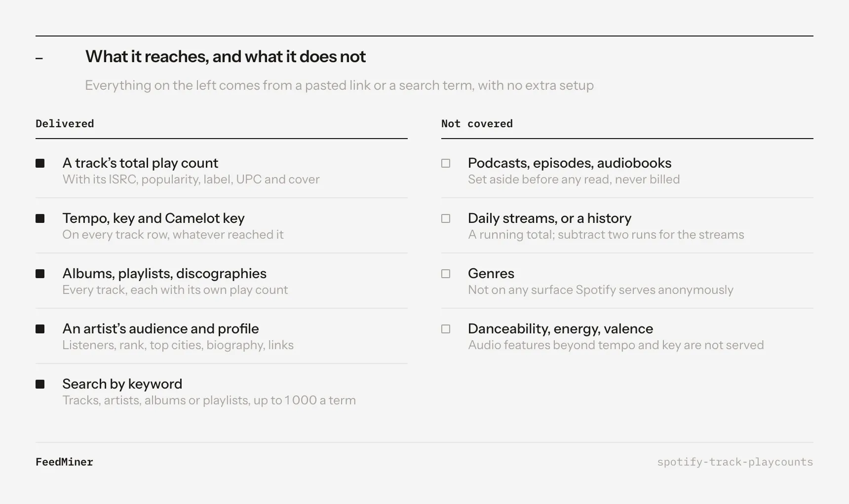Click 'A track's total play count' title
Viewport: 849px width, 504px height.
click(140, 163)
